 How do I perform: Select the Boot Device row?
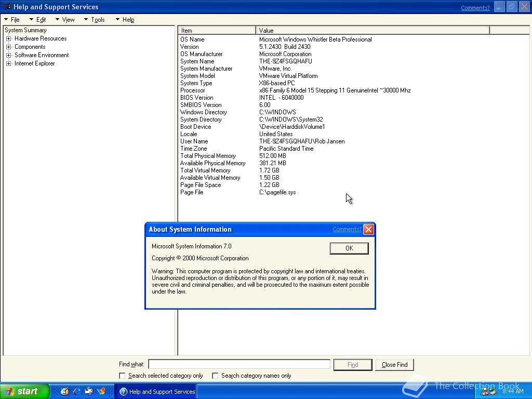252,127
